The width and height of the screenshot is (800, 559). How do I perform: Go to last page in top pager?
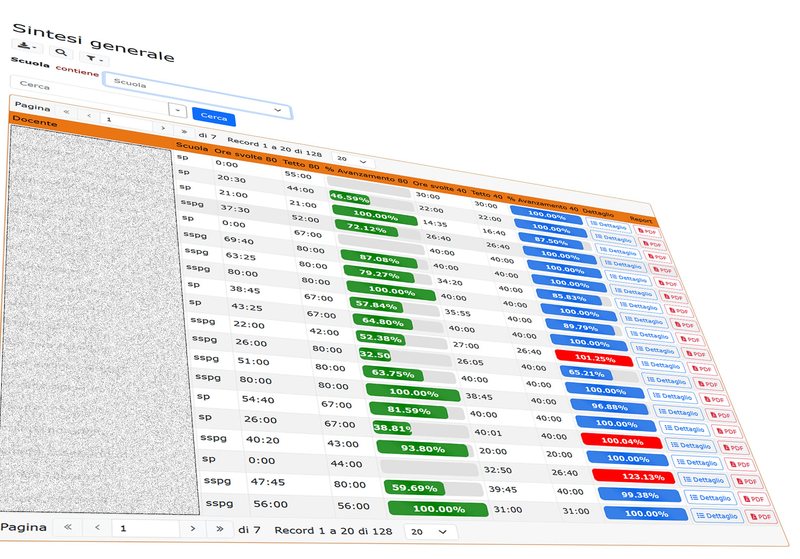pyautogui.click(x=184, y=132)
